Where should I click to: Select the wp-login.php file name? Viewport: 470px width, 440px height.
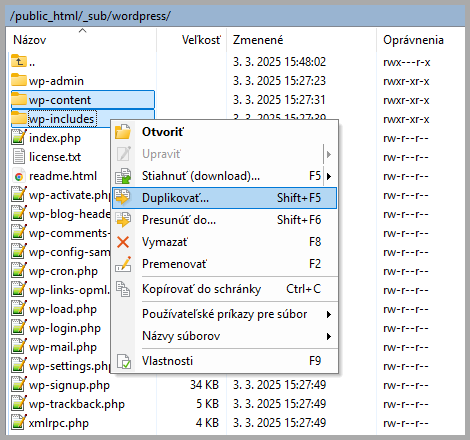[65, 328]
